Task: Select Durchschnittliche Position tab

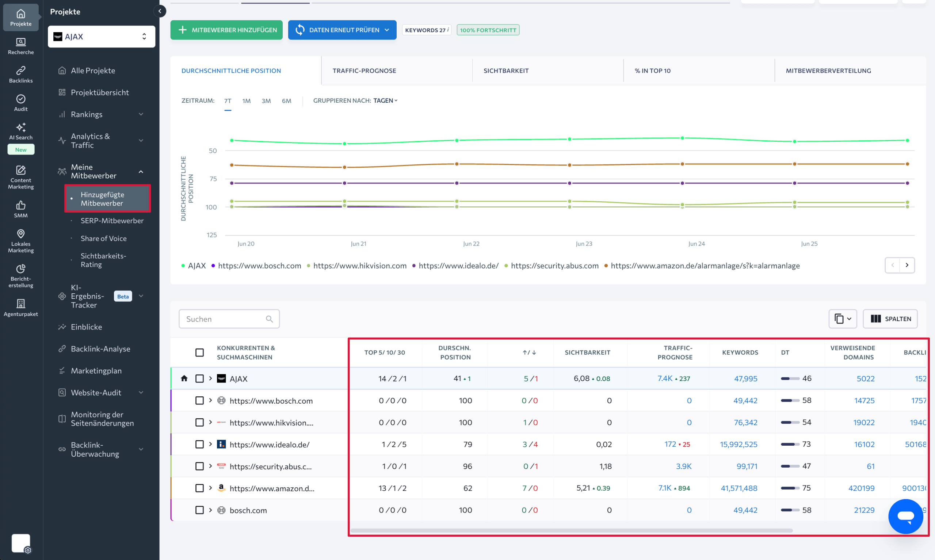Action: pos(245,71)
